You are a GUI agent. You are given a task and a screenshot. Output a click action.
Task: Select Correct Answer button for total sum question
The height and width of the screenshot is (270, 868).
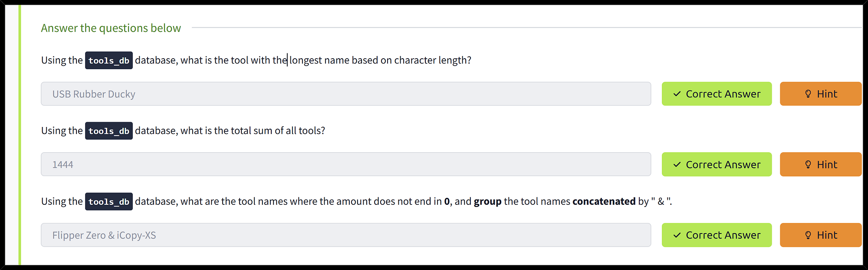tap(717, 164)
